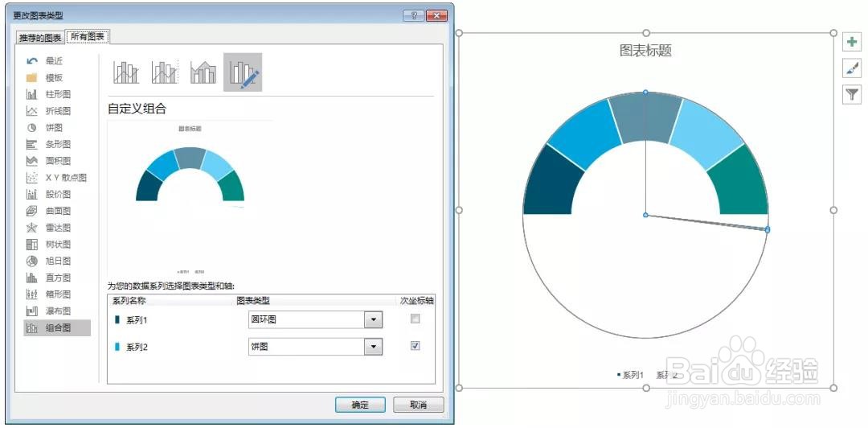
Task: Choose the Line chart (折线图) category
Action: click(50, 111)
